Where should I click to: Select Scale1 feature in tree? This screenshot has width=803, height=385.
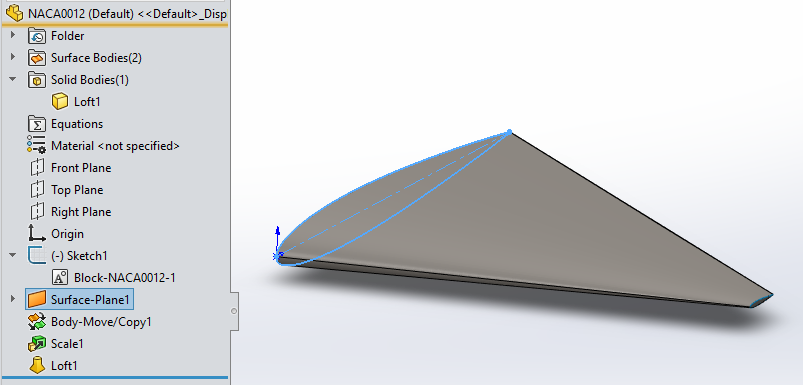67,344
